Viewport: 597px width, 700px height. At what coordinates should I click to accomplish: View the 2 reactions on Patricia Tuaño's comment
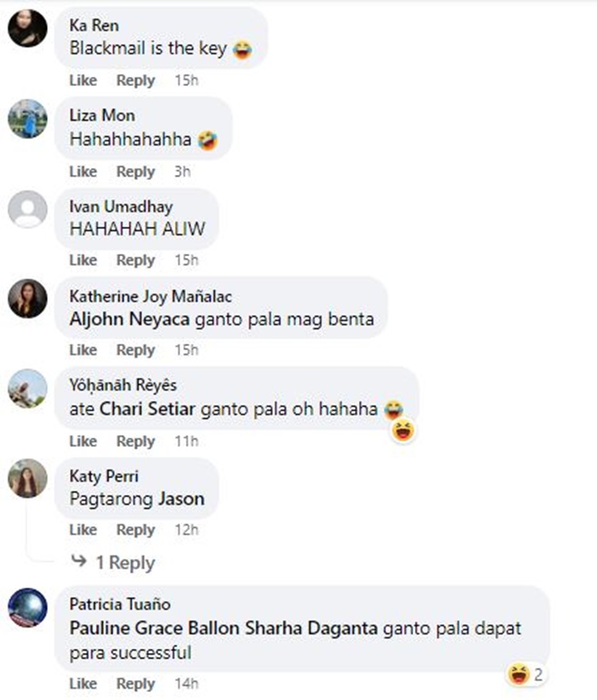pyautogui.click(x=525, y=674)
